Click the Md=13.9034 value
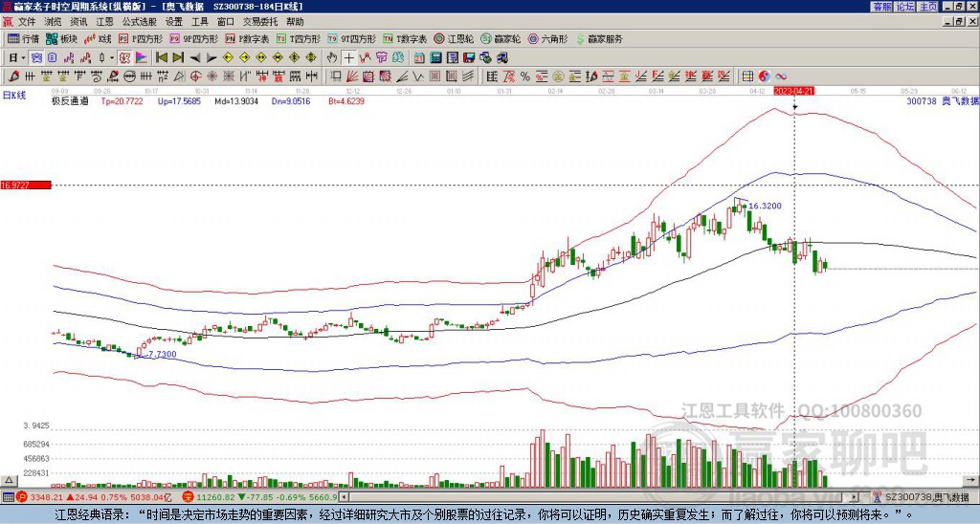980x524 pixels. point(236,100)
